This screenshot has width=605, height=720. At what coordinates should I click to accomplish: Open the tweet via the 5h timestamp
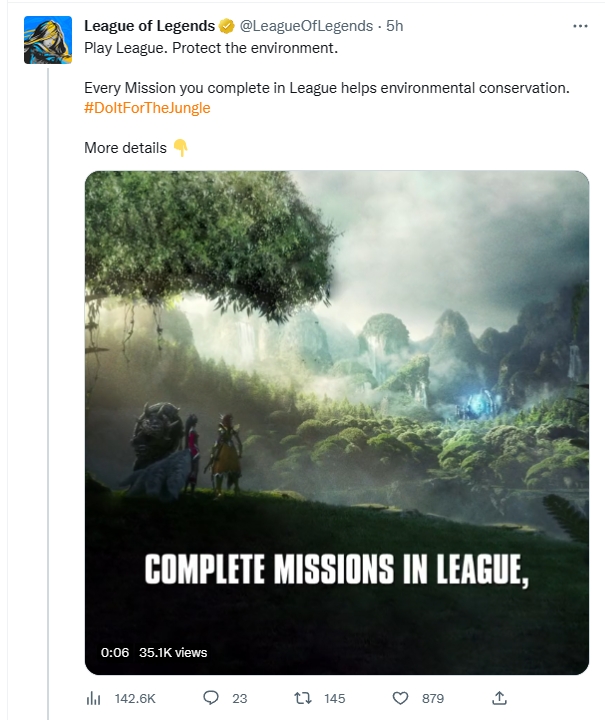[x=395, y=26]
